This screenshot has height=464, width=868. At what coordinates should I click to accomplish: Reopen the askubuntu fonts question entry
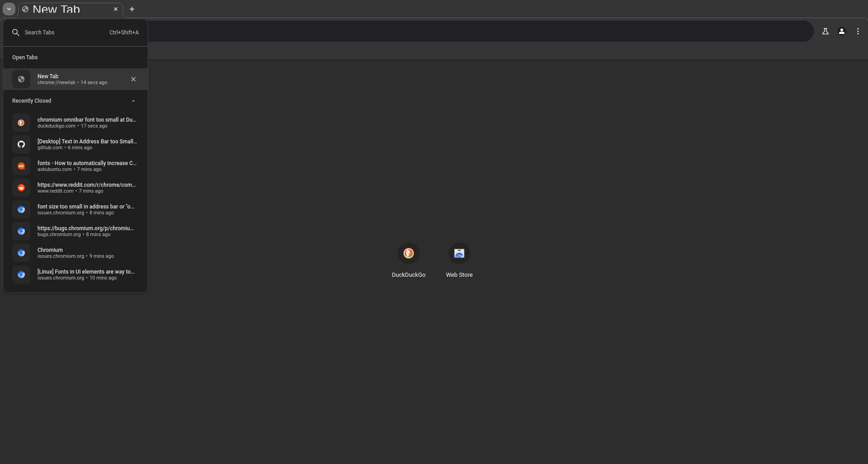[75, 166]
